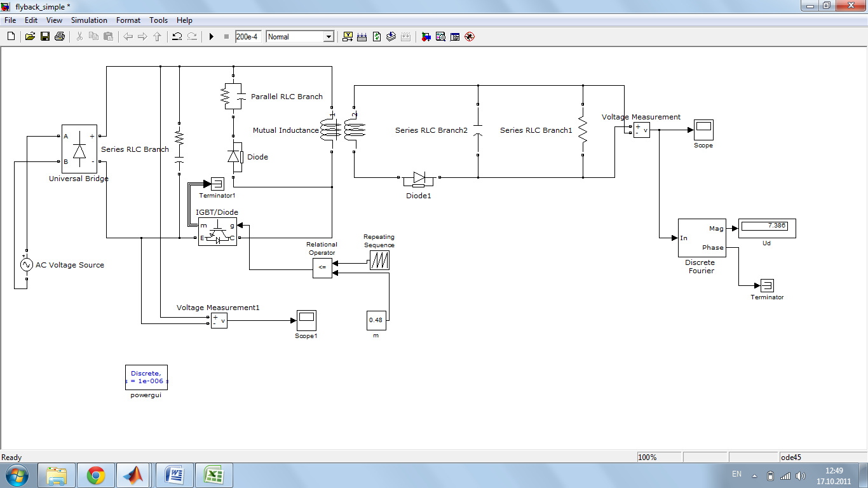Navigate forward with the right arrow icon
The width and height of the screenshot is (868, 488).
pos(142,37)
